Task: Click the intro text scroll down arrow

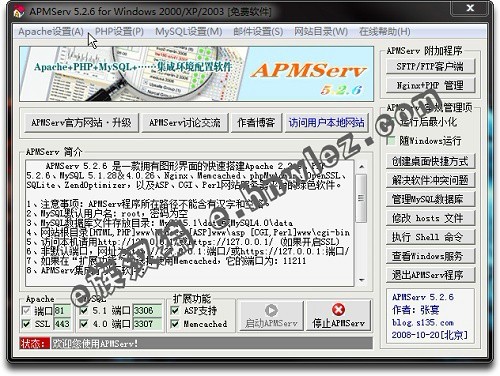Action: (362, 280)
